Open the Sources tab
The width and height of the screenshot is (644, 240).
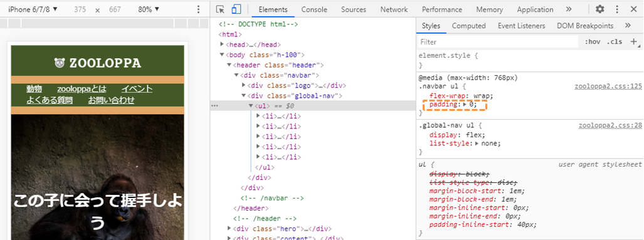353,9
